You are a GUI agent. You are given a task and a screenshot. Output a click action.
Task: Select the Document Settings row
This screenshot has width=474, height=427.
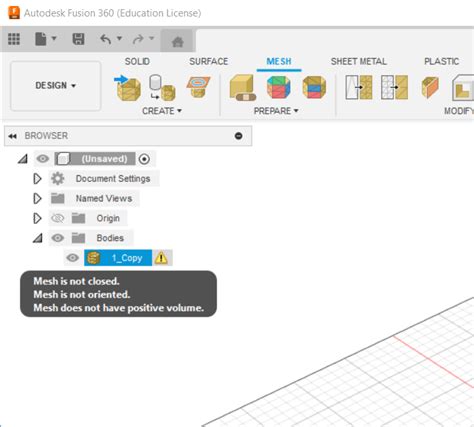click(104, 179)
